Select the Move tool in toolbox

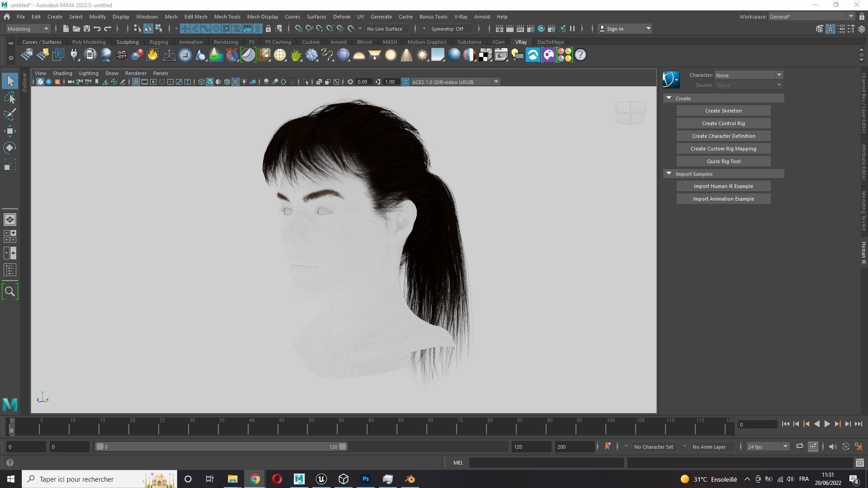pyautogui.click(x=10, y=131)
